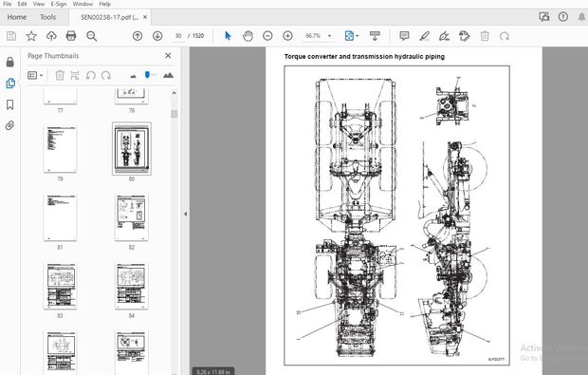This screenshot has width=588, height=375.
Task: Click the security lock sidebar icon
Action: tap(10, 62)
